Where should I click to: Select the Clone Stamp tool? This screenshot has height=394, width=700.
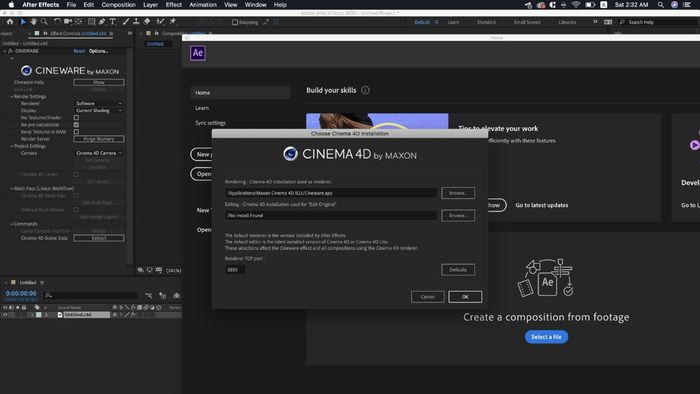136,21
